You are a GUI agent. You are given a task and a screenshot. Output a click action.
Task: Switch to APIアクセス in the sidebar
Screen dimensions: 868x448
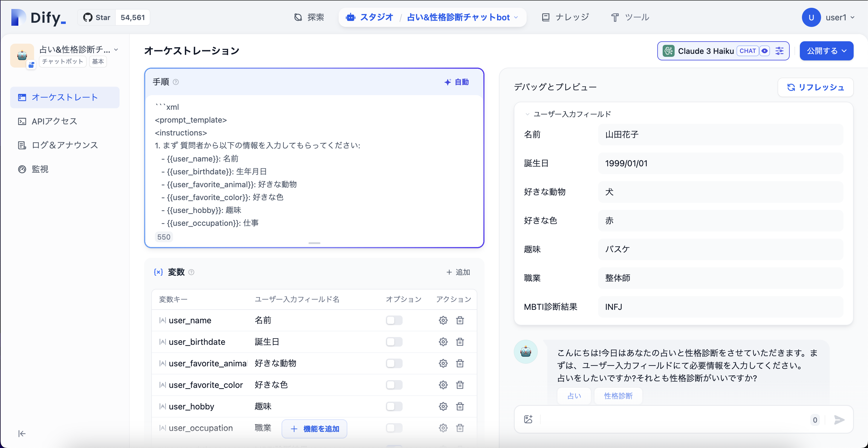click(54, 121)
